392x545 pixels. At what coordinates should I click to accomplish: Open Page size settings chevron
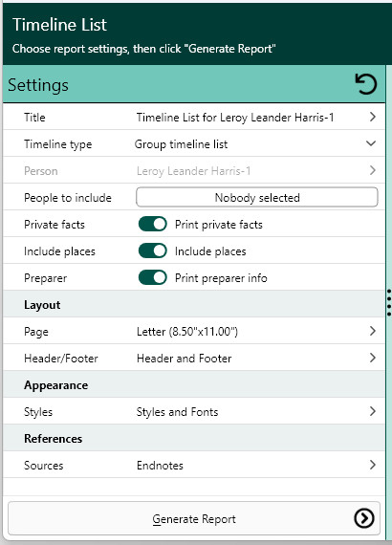[373, 331]
